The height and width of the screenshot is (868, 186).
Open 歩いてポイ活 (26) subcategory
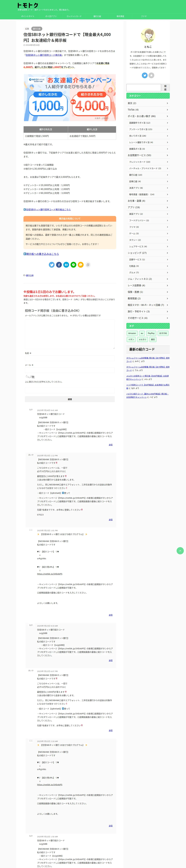[x=148, y=136]
